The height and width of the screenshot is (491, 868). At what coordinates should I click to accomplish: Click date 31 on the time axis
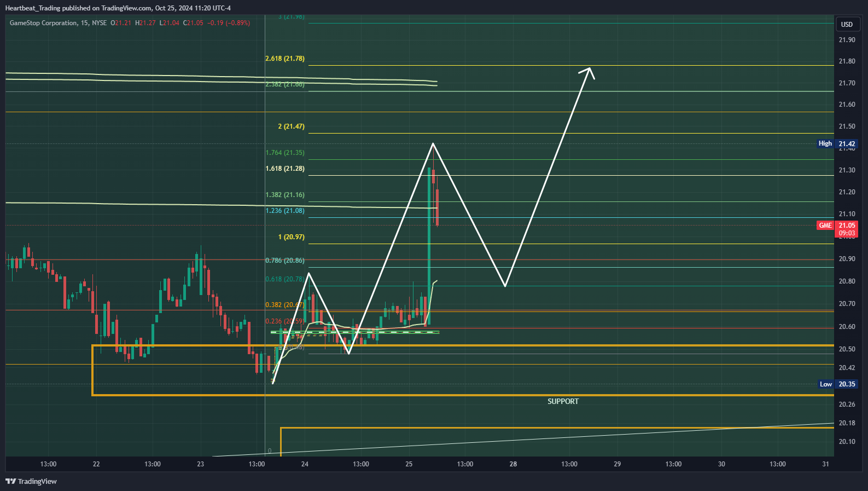826,464
